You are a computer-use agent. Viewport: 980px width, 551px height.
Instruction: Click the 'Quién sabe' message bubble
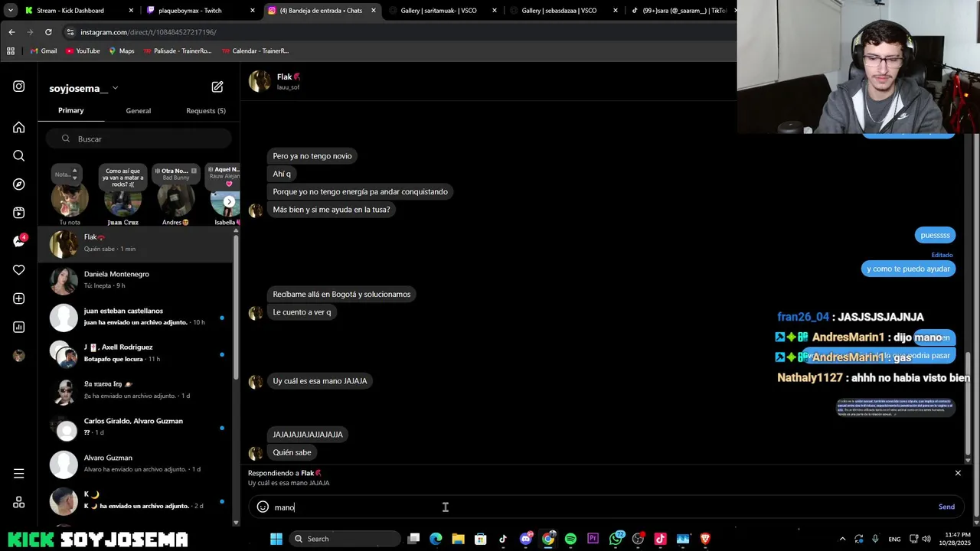[292, 452]
